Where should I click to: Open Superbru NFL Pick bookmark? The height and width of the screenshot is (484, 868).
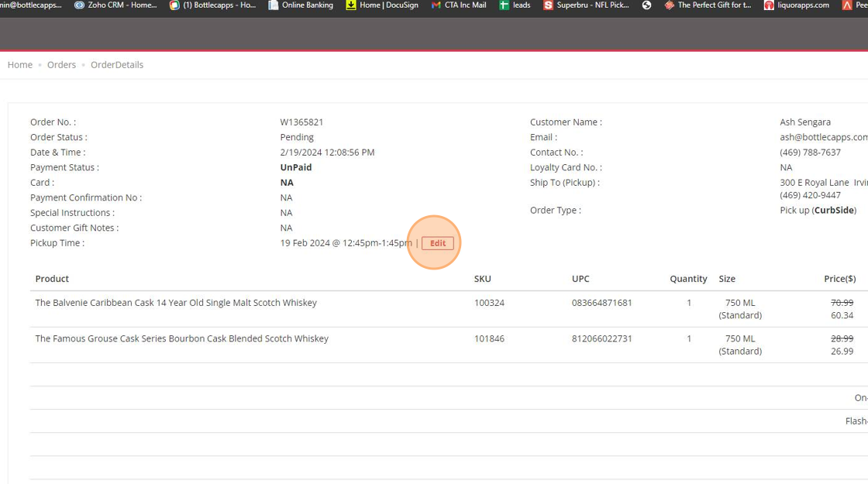(586, 5)
